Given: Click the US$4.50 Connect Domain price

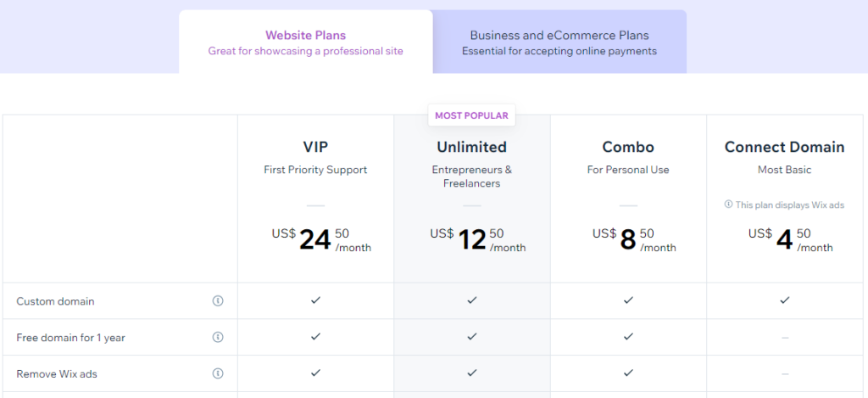Looking at the screenshot, I should tap(791, 240).
